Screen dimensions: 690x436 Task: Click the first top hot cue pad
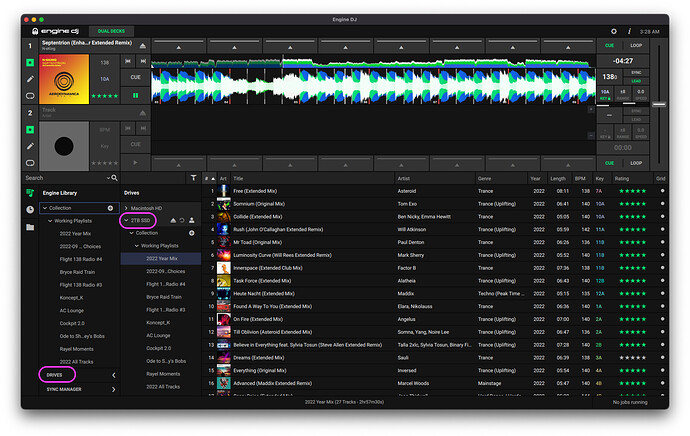(x=179, y=46)
